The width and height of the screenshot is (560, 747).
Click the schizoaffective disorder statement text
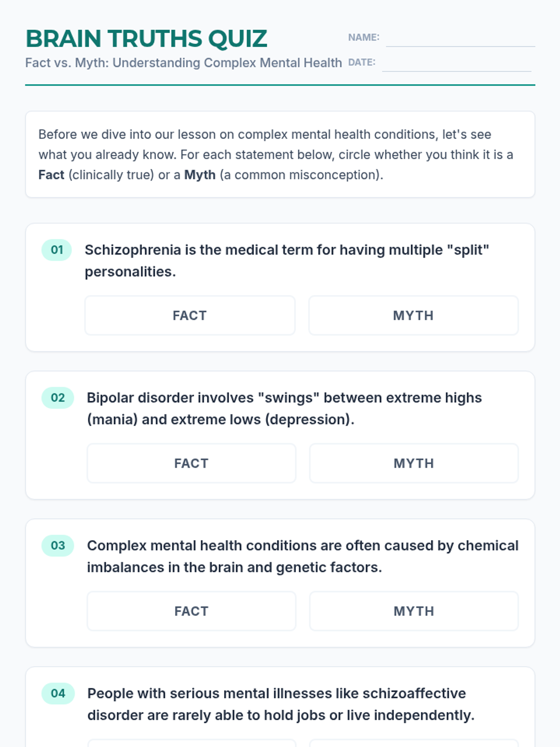(x=281, y=704)
